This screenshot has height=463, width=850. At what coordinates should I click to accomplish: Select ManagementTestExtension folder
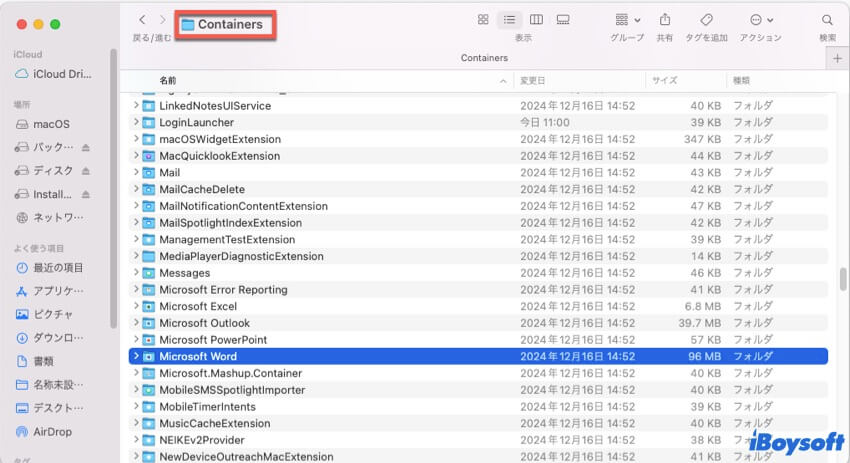point(478,240)
